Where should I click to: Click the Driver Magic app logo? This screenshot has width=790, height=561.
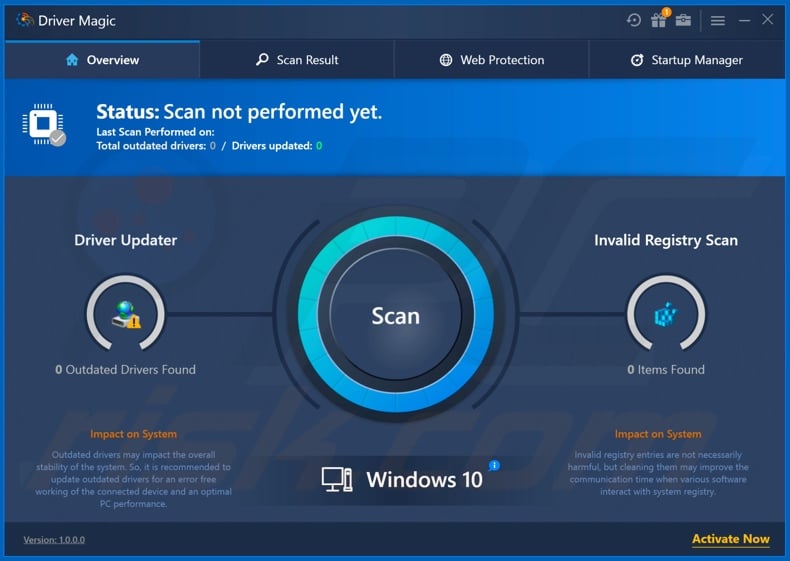coord(24,20)
